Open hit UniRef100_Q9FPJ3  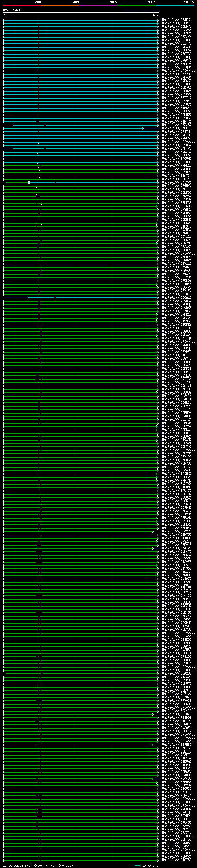coord(177,23)
